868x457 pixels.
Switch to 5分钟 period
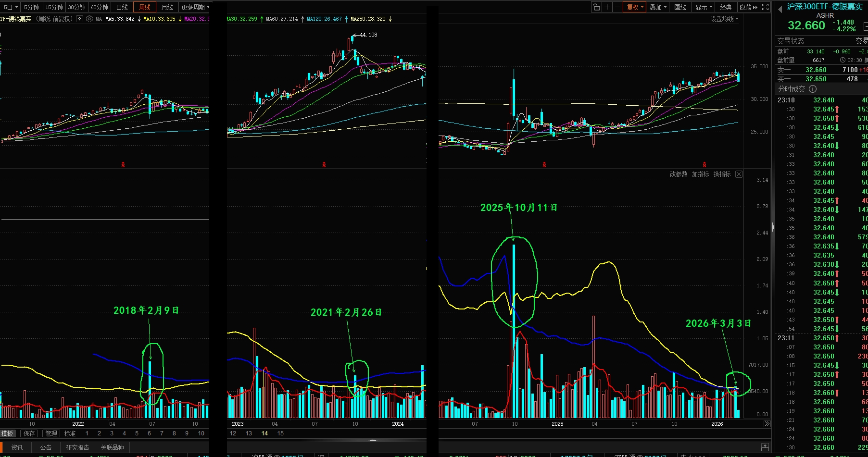pos(32,7)
